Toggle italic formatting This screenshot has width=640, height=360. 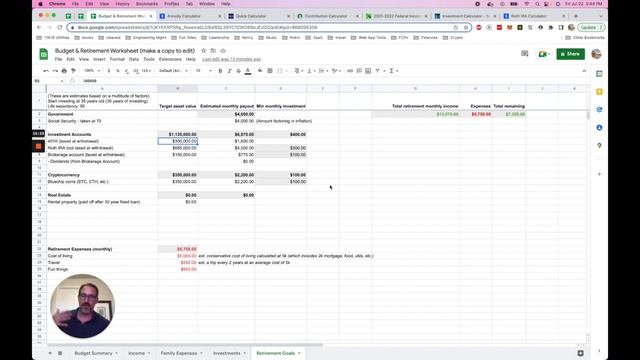pyautogui.click(x=229, y=71)
